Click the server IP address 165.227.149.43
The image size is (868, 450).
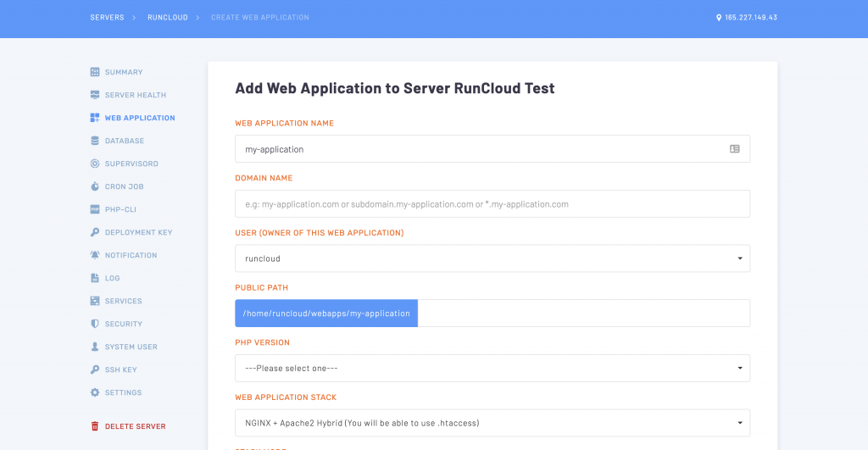pyautogui.click(x=751, y=18)
